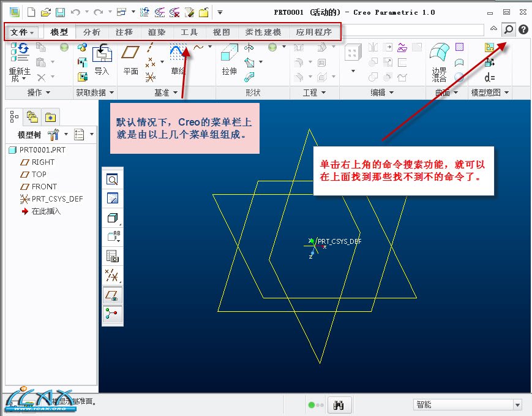Click the Display Style cube icon
532x416 pixels.
tap(112, 217)
